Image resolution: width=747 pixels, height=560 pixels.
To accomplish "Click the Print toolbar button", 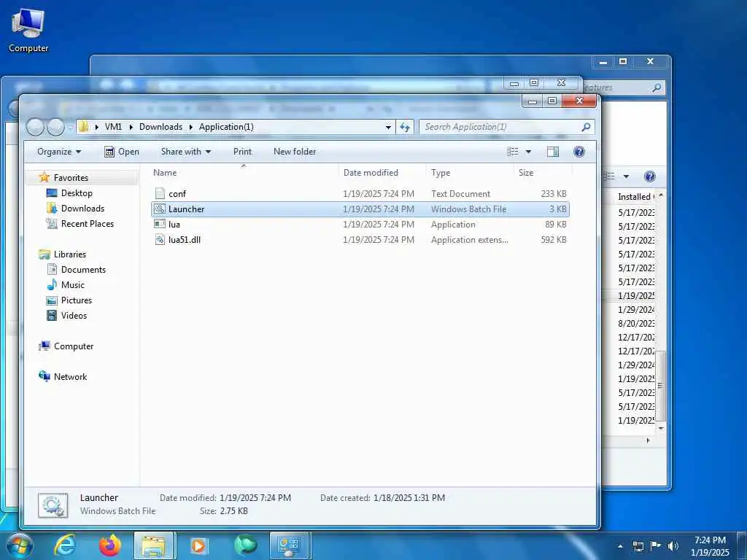I will (x=242, y=152).
